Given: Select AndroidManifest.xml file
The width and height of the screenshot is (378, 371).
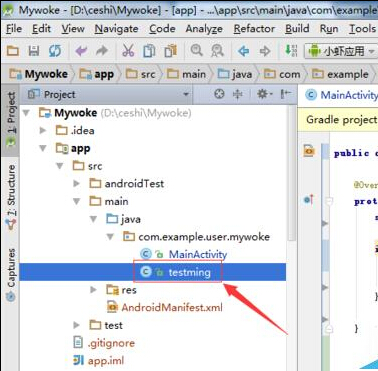Looking at the screenshot, I should [172, 307].
